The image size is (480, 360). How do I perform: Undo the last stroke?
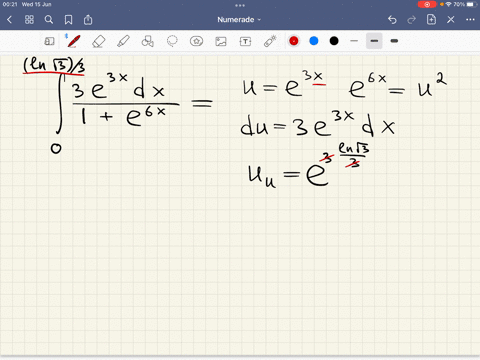click(x=392, y=20)
